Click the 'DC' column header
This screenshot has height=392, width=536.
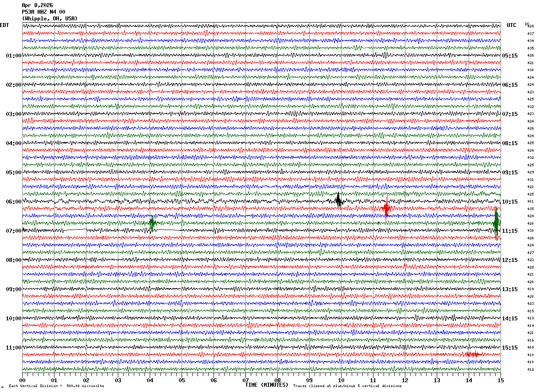point(527,24)
